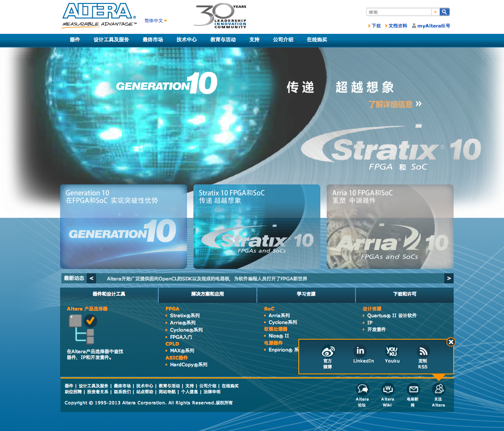Expand the search box dropdown arrow
This screenshot has width=504, height=431.
tap(435, 12)
